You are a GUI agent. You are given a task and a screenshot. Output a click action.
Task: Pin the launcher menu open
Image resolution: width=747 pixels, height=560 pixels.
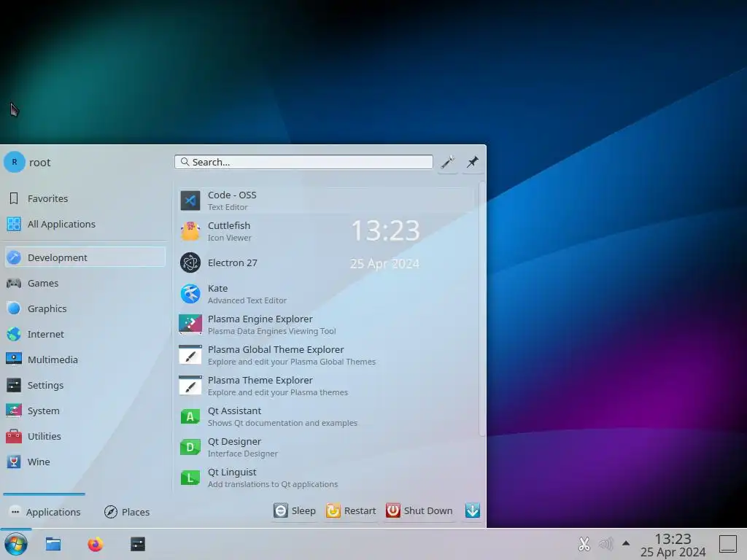[472, 163]
